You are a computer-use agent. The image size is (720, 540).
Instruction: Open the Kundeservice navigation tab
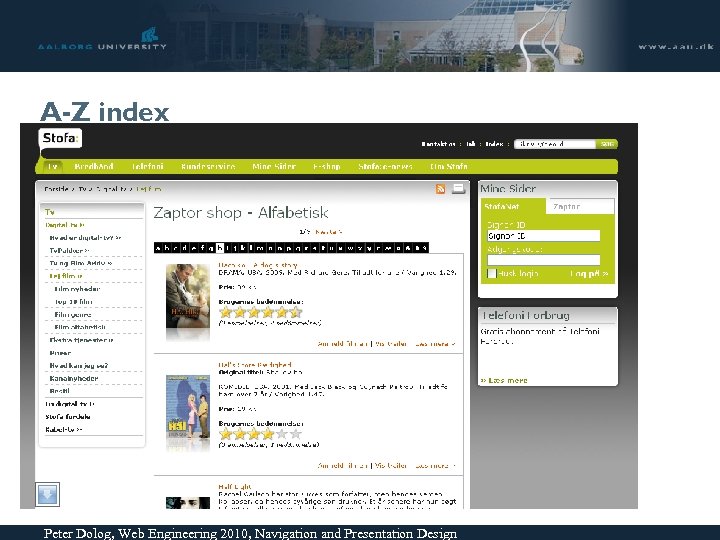pos(208,166)
